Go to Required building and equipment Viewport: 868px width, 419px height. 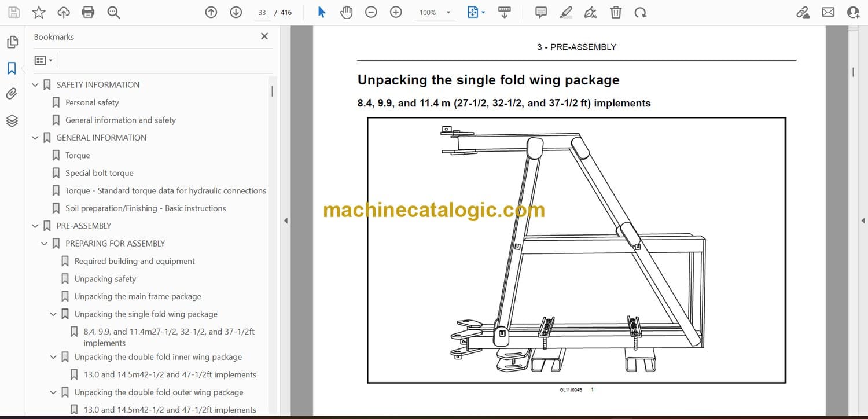click(x=135, y=261)
